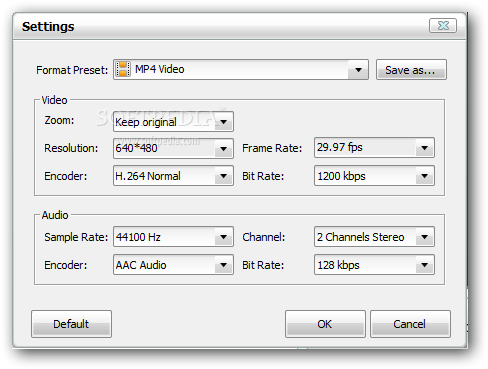Click the Zoom label
Viewport: 488px width, 369px height.
(59, 120)
